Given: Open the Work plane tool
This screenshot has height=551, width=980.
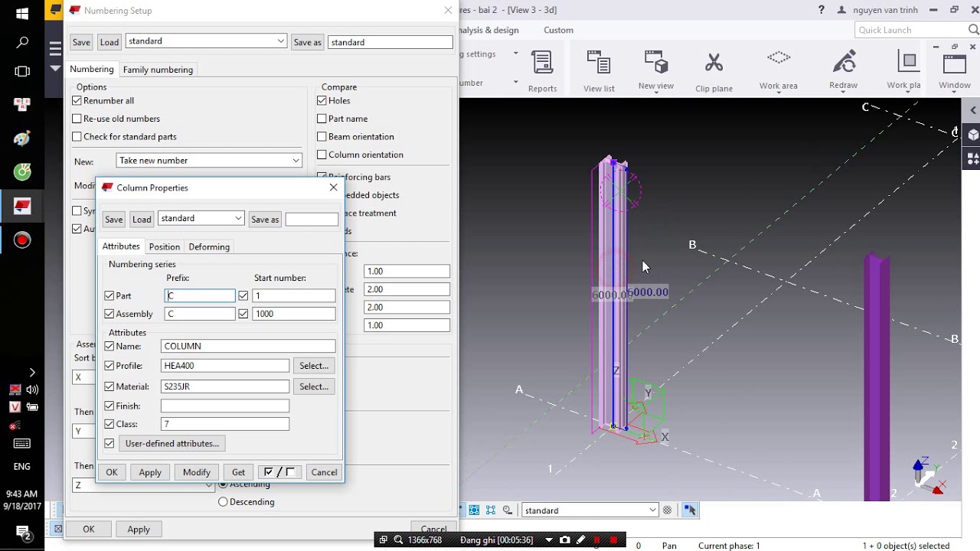Looking at the screenshot, I should [x=904, y=70].
